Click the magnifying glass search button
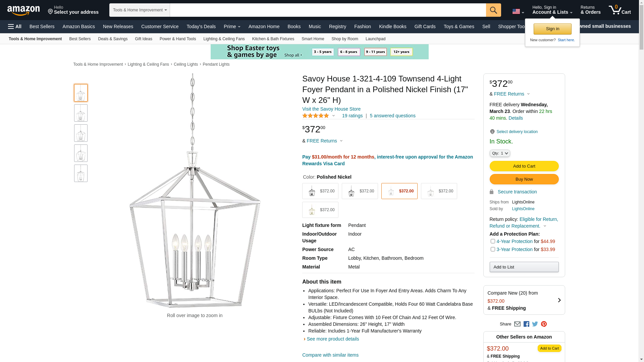Image resolution: width=644 pixels, height=362 pixels. tap(493, 10)
